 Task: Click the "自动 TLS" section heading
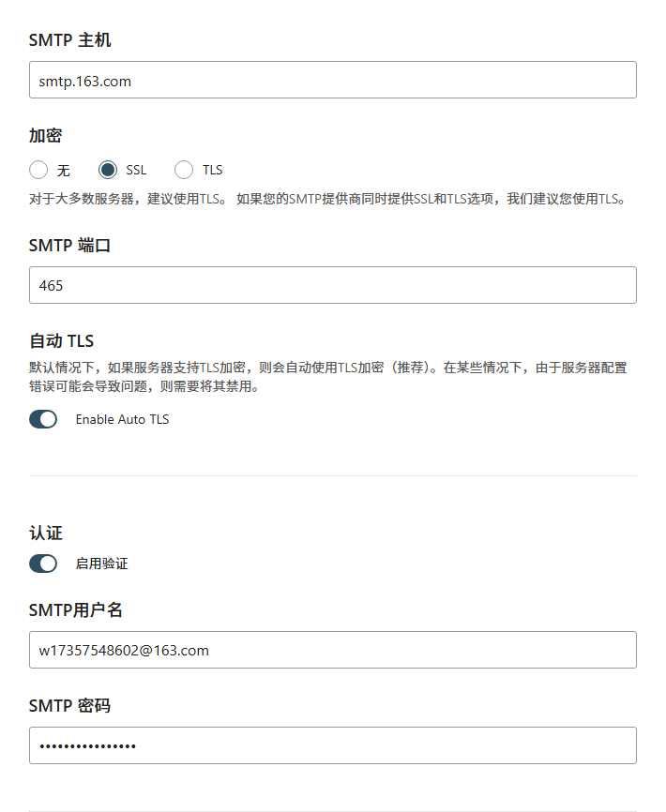(x=61, y=340)
